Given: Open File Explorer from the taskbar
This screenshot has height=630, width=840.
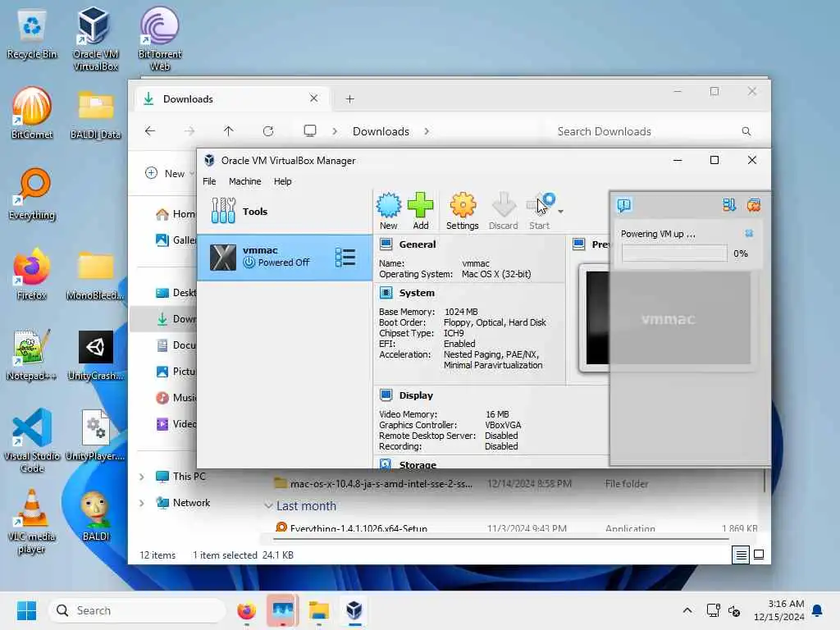Looking at the screenshot, I should [318, 610].
